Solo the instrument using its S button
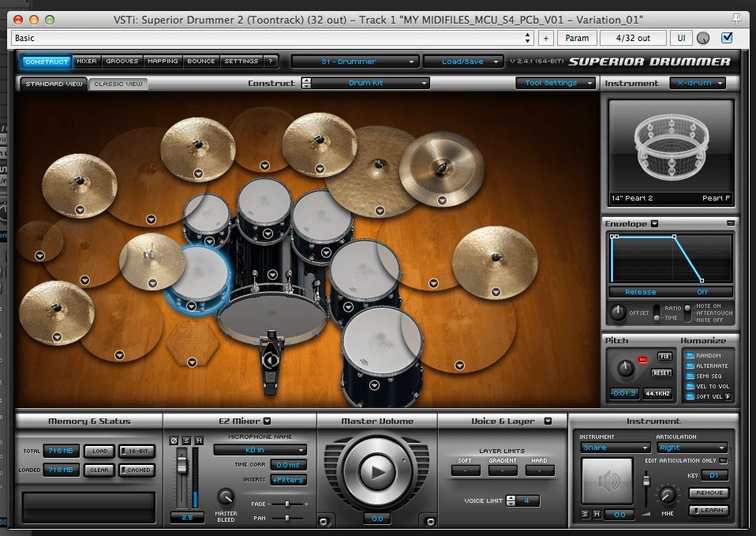This screenshot has width=756, height=536. click(x=586, y=514)
